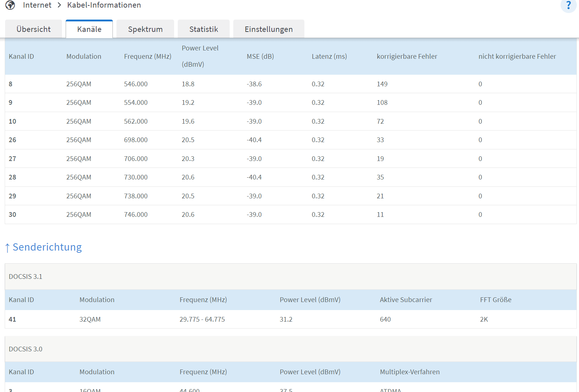Click the Internet breadcrumb link

[x=37, y=5]
